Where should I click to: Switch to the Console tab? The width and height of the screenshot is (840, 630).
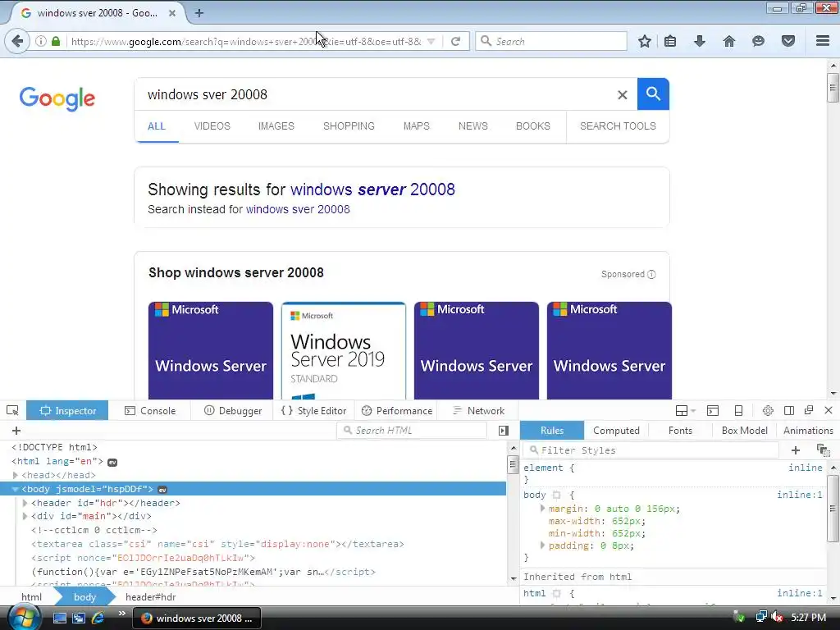coord(150,411)
